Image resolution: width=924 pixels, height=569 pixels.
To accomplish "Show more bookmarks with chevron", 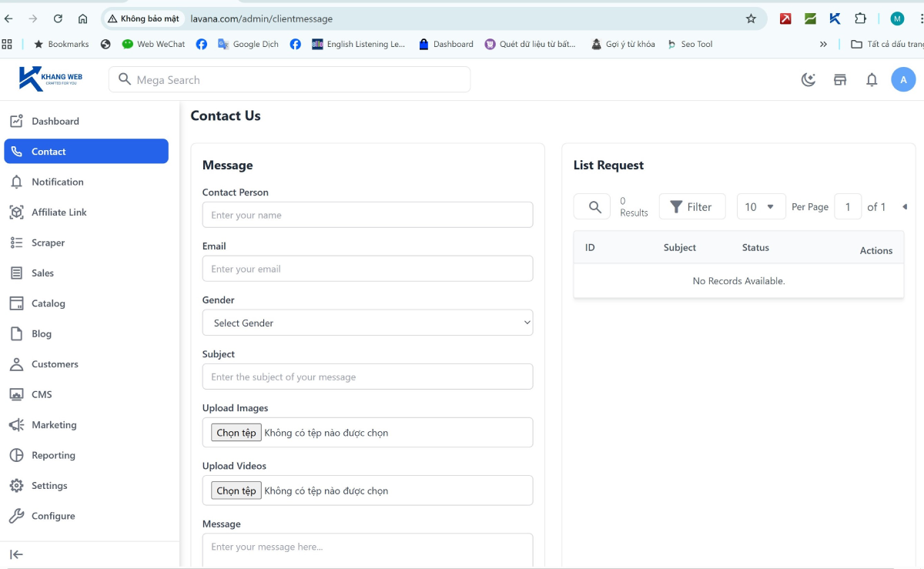I will click(823, 44).
